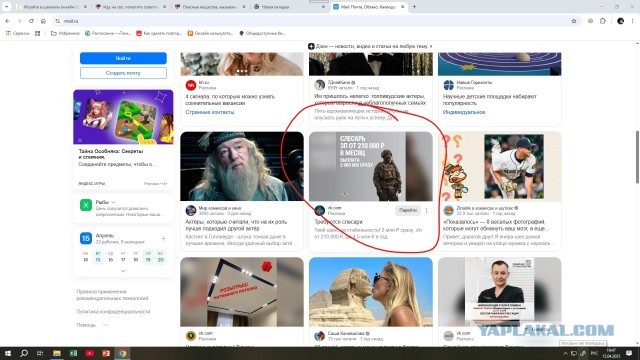Open the Дзен news header link

(370, 46)
